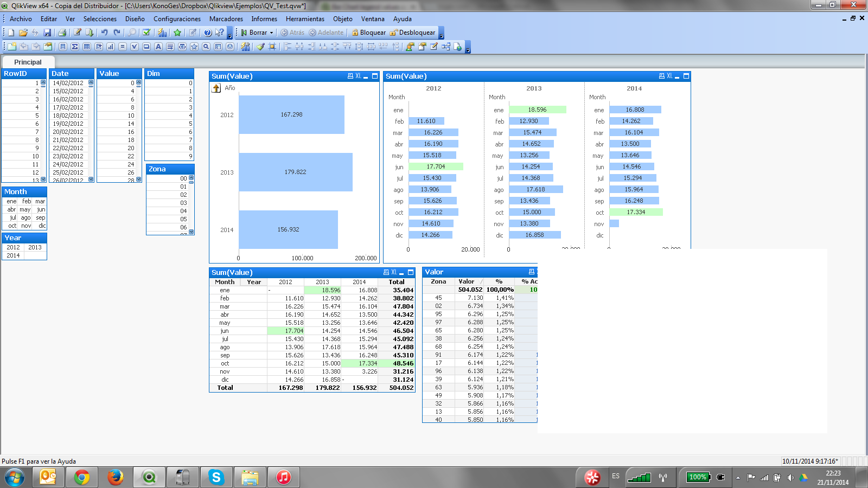The width and height of the screenshot is (868, 488).
Task: Click the Atrás back button
Action: pos(292,33)
